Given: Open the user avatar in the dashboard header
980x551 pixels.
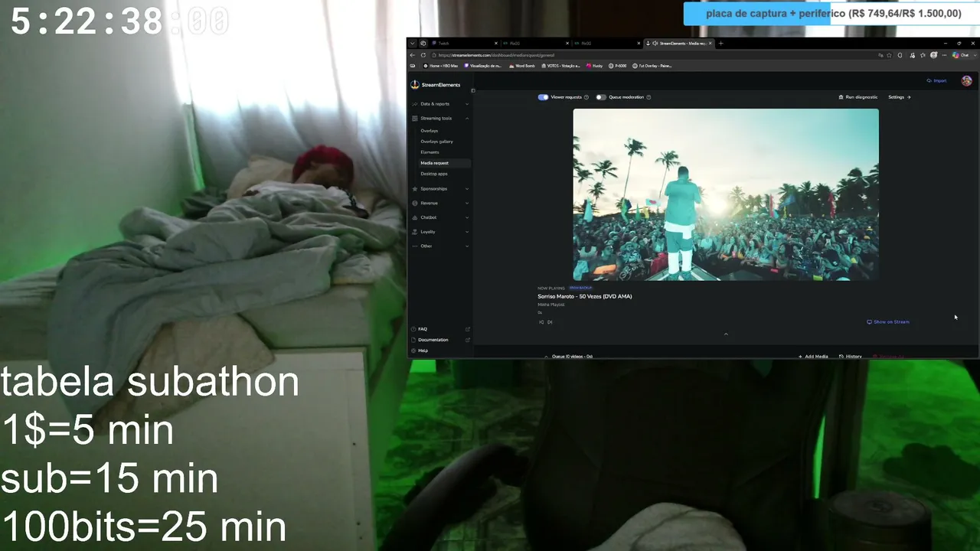Looking at the screenshot, I should (967, 80).
